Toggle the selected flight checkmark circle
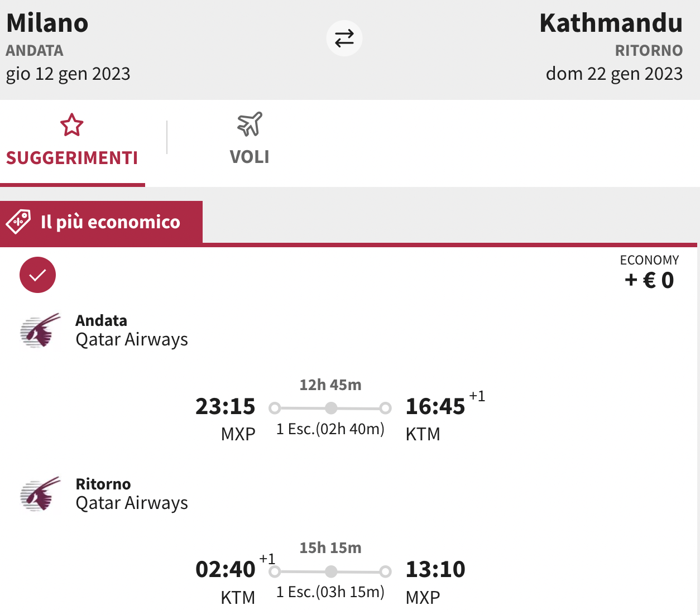 pyautogui.click(x=37, y=275)
